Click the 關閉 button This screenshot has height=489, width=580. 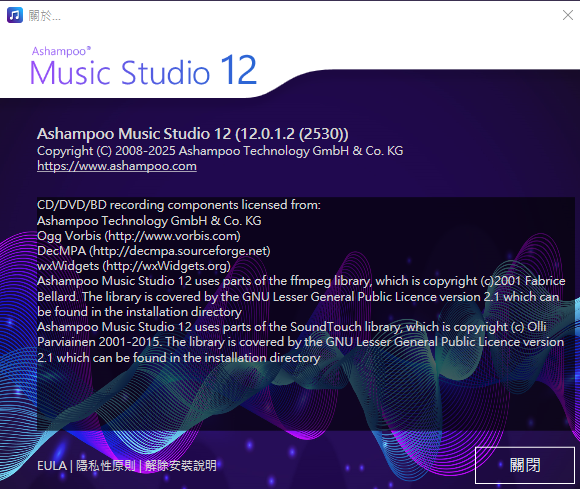pos(525,465)
